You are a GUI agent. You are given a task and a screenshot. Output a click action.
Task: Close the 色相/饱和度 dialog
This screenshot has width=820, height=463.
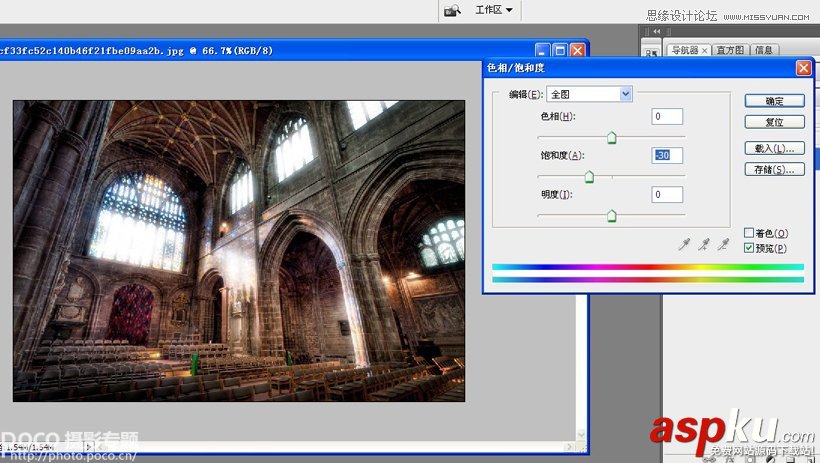[x=803, y=68]
